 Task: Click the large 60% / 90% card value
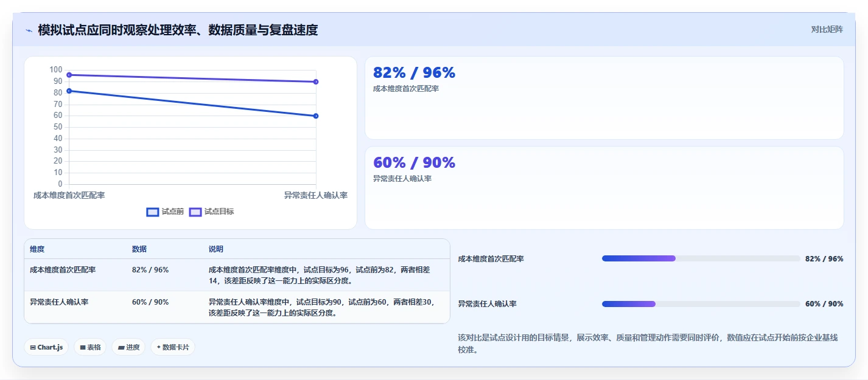click(x=414, y=163)
